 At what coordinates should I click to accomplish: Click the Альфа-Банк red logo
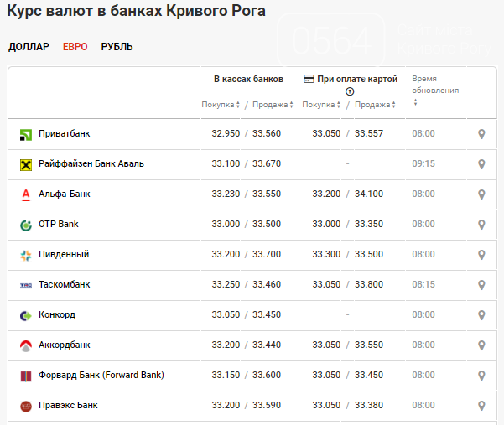26,195
